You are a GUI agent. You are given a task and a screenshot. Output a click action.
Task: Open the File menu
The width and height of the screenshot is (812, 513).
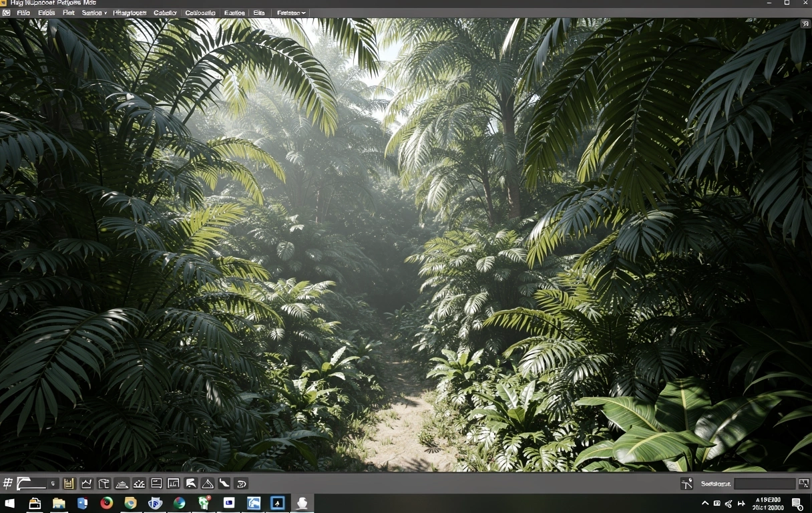(x=22, y=13)
